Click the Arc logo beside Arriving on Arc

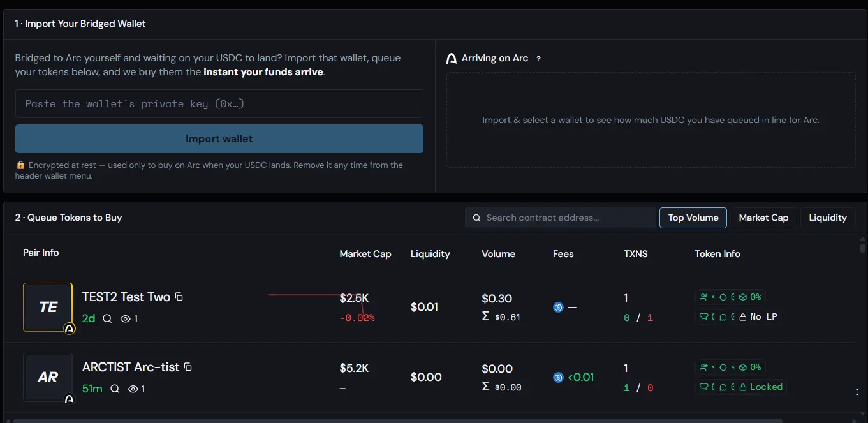(452, 58)
